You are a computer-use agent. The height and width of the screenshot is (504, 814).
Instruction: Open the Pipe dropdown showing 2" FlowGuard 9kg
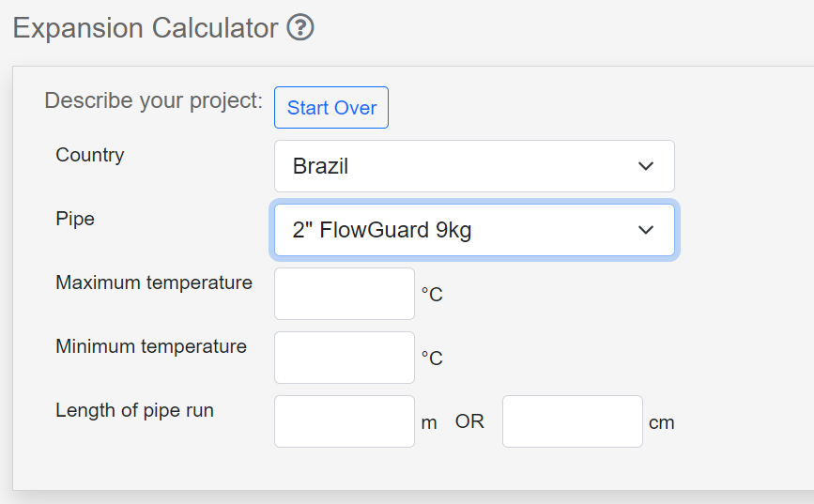473,230
